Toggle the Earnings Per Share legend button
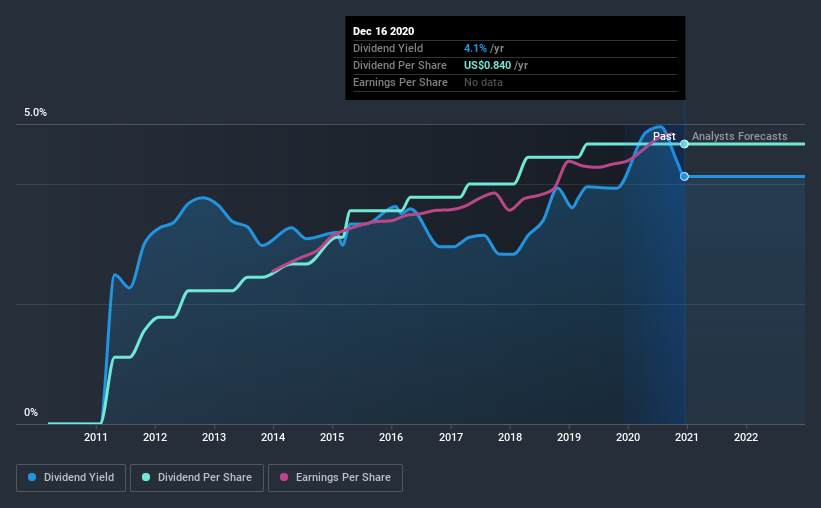Screen dimensions: 821x508 pos(335,478)
